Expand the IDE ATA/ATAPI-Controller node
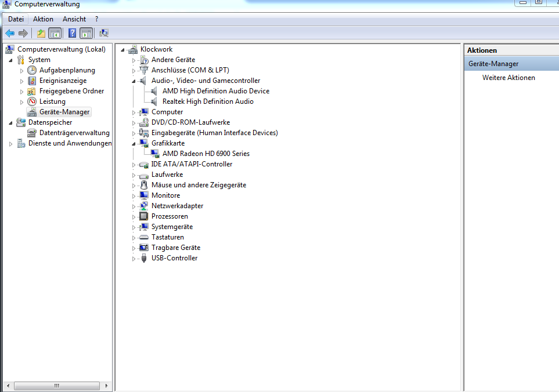 (134, 165)
